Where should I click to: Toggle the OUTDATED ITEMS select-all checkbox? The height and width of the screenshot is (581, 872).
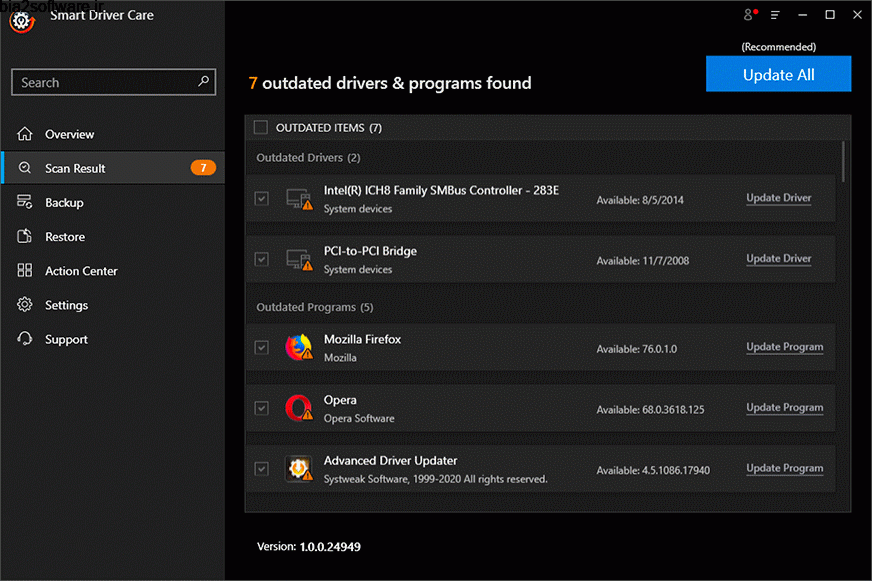(261, 128)
